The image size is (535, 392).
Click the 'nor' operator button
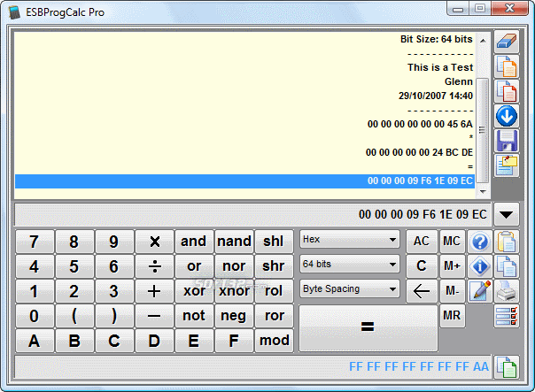(234, 266)
